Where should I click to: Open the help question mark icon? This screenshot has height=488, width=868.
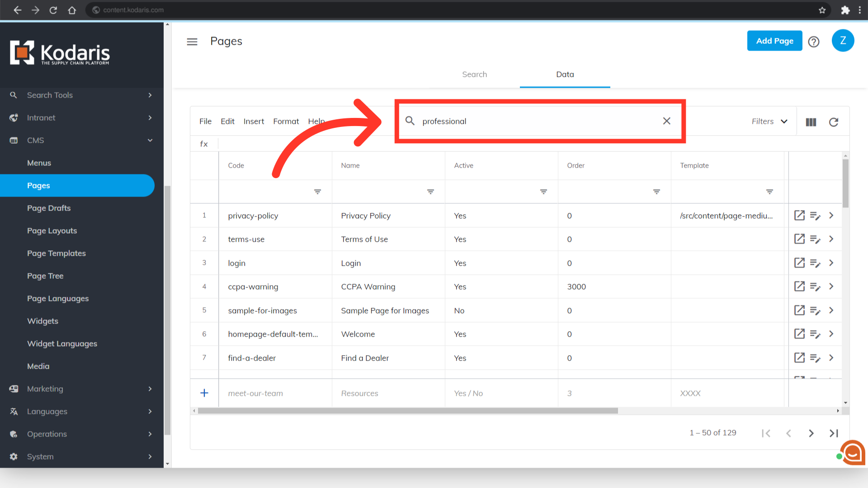pyautogui.click(x=814, y=42)
